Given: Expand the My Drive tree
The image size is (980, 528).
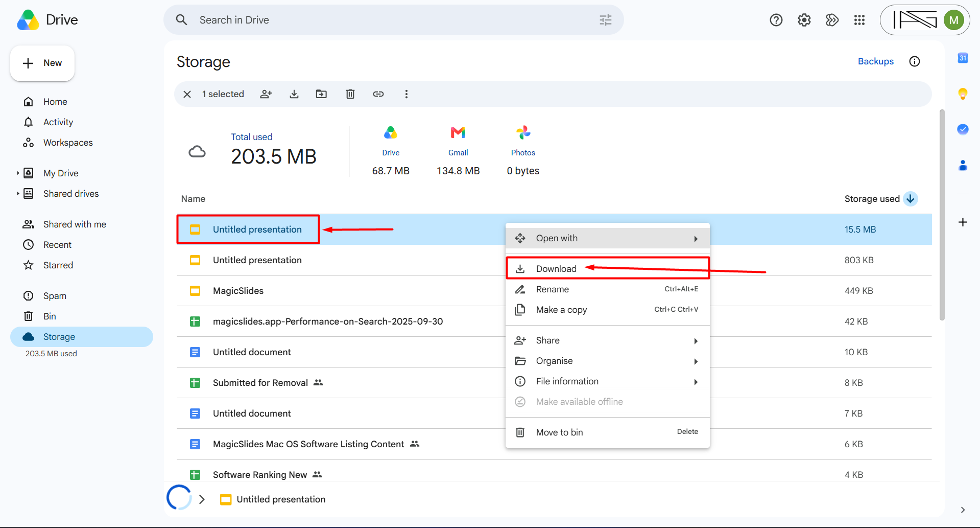Looking at the screenshot, I should click(18, 173).
